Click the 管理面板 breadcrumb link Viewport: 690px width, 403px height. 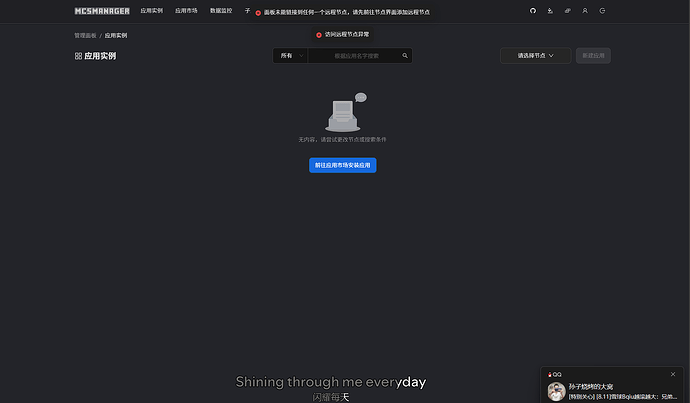tap(85, 35)
